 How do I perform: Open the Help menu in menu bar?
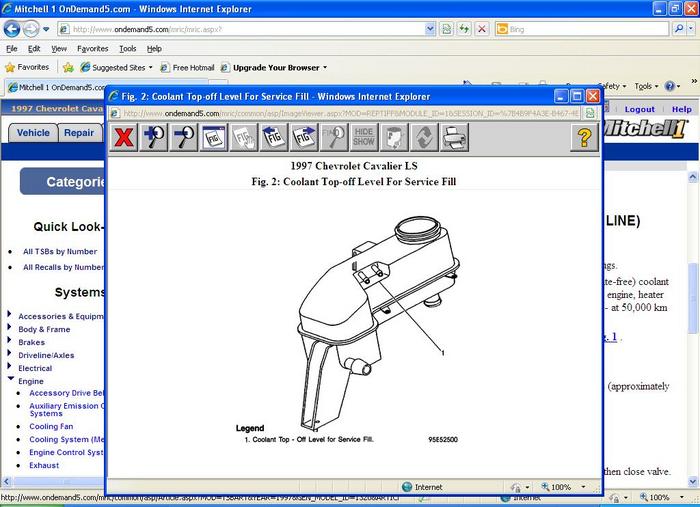(x=154, y=49)
